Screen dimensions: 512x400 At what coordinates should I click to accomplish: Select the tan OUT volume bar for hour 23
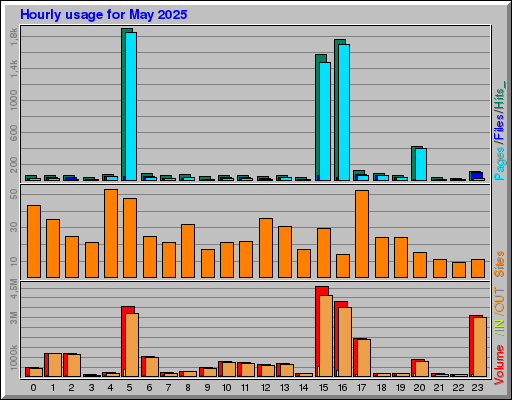click(x=480, y=347)
